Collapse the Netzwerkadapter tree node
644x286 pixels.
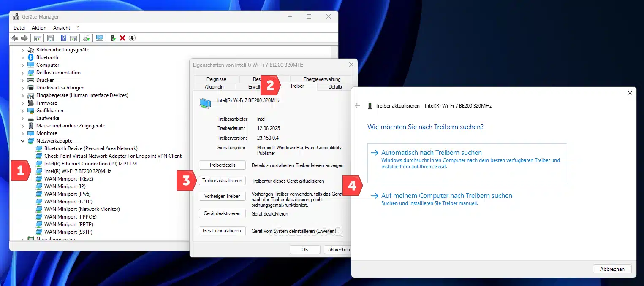23,141
